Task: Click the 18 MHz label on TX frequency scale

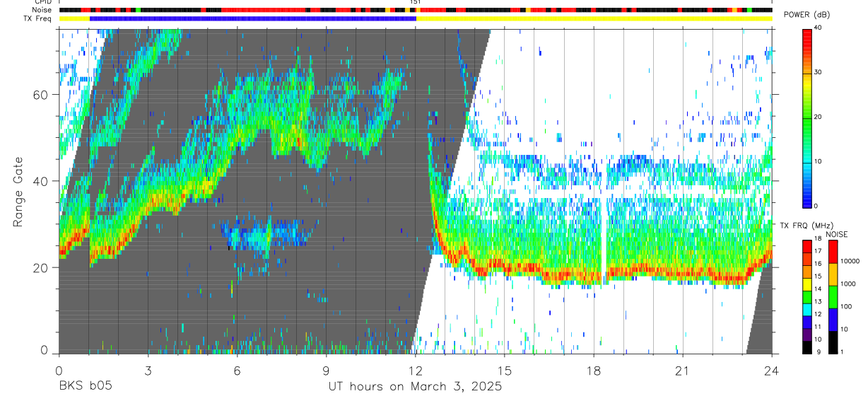Action: pos(819,239)
